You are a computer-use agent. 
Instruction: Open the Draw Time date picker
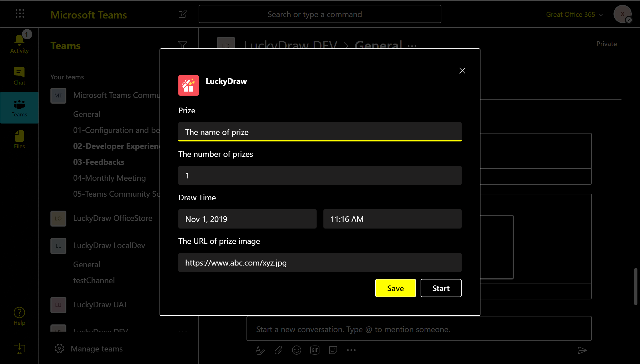[x=247, y=219]
